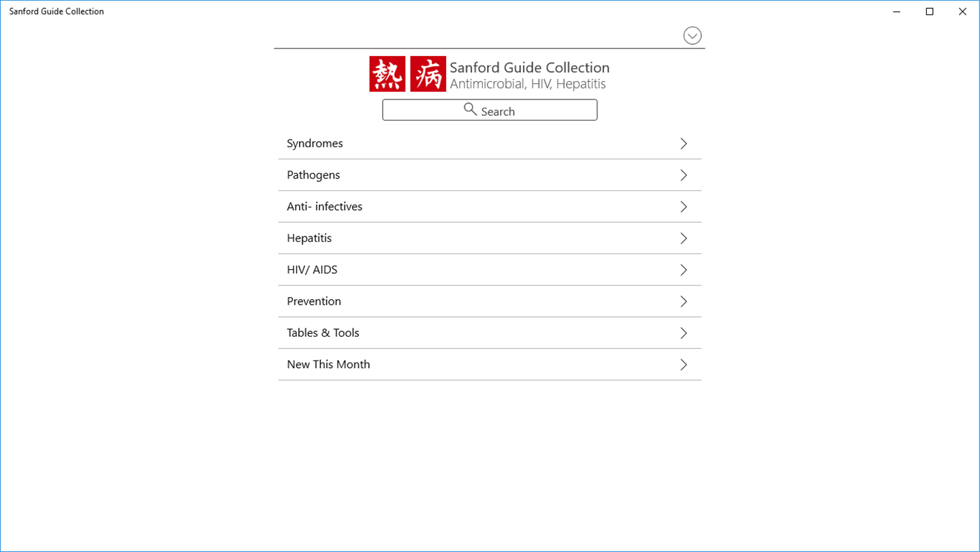
Task: Click the Tables & Tools chevron
Action: tap(683, 333)
